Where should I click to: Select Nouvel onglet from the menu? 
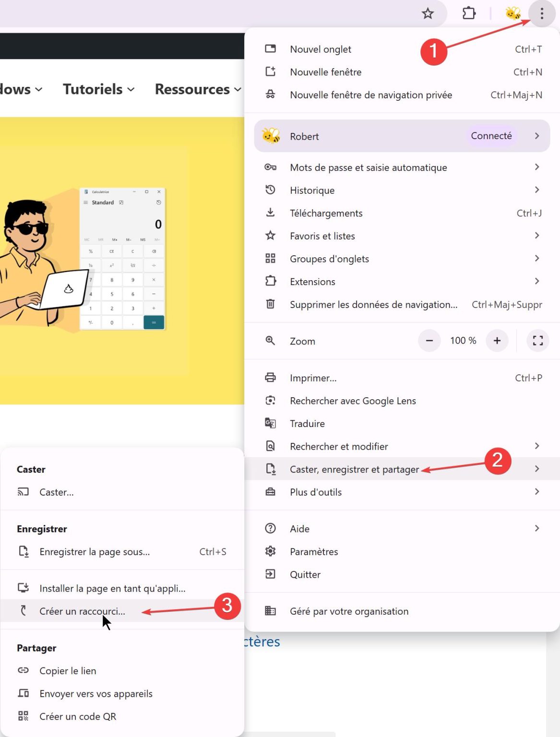coord(321,49)
